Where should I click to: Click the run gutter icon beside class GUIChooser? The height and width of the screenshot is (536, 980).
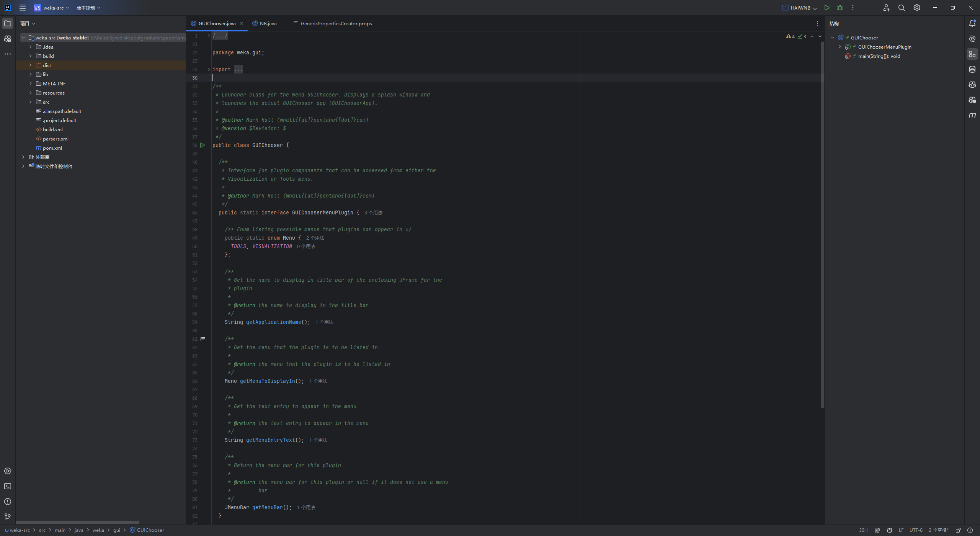point(203,145)
